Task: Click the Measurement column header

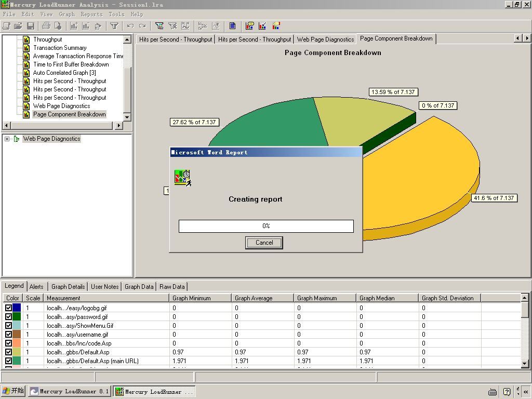Action: [107, 298]
